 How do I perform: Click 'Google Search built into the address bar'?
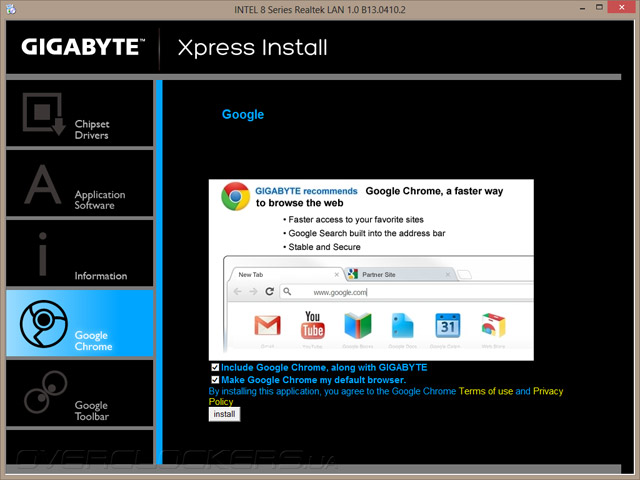click(367, 233)
